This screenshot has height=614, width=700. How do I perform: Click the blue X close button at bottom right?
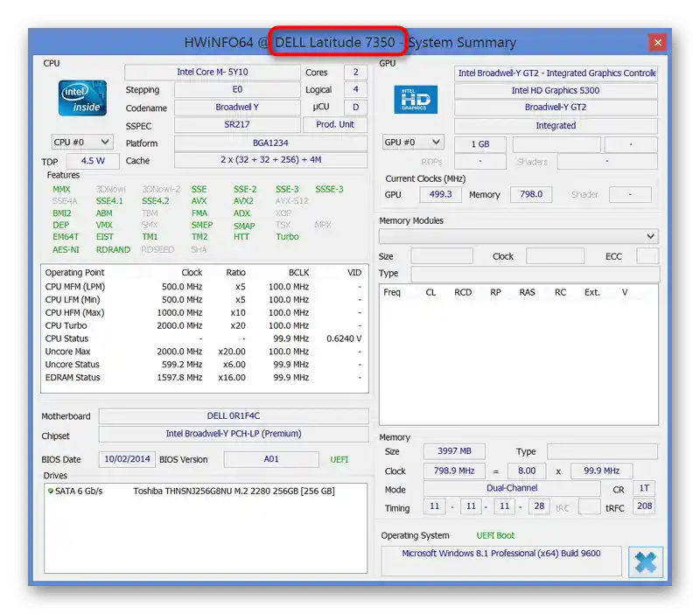pos(646,562)
